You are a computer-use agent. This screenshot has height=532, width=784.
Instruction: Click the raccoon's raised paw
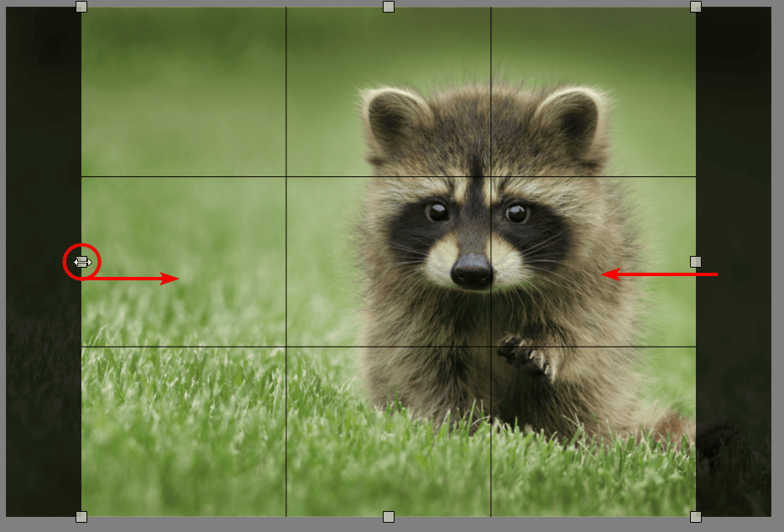[x=525, y=354]
